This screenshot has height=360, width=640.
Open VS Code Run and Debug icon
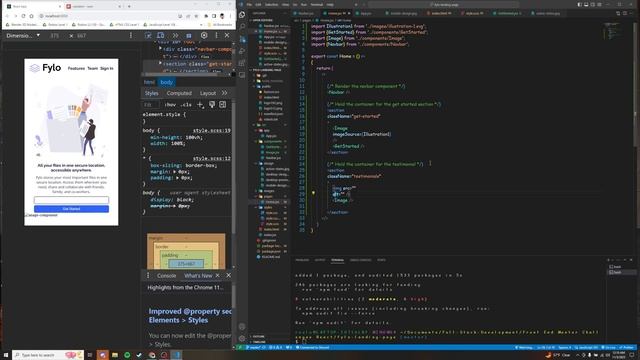[x=242, y=51]
